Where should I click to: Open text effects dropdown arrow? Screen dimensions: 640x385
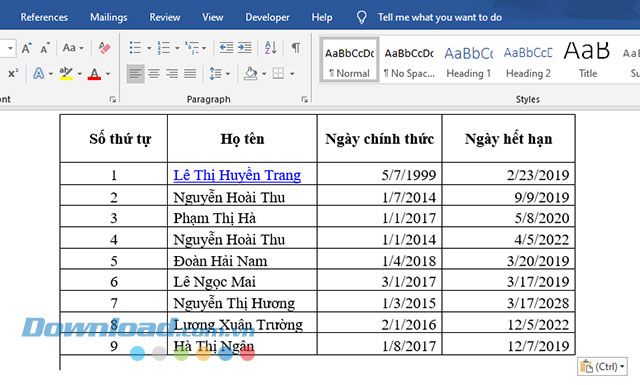51,74
